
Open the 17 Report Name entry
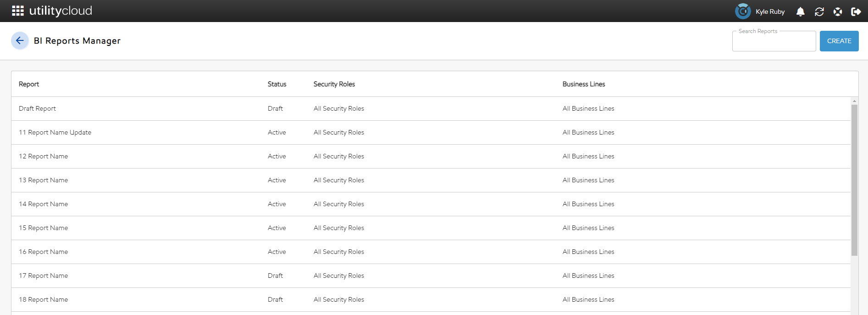pyautogui.click(x=43, y=276)
